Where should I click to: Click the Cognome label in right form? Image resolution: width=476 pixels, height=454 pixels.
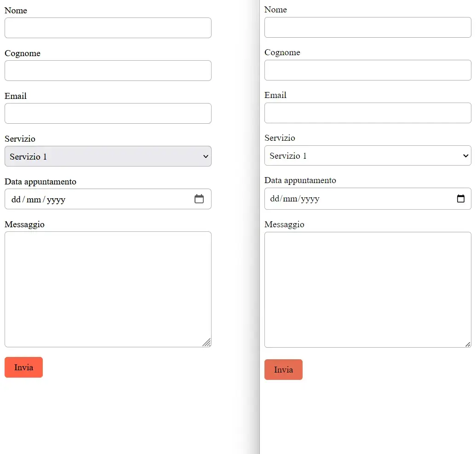pos(282,52)
